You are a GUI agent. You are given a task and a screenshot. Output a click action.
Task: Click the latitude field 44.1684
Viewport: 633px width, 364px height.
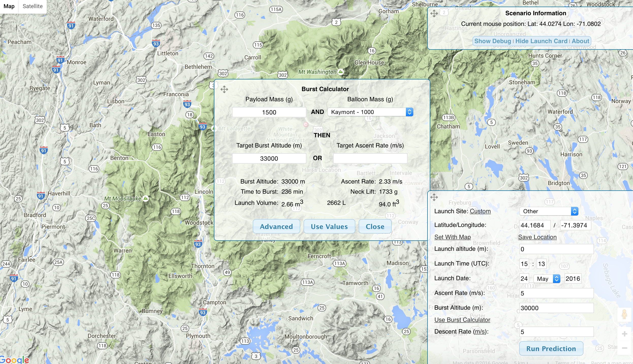[x=535, y=225]
